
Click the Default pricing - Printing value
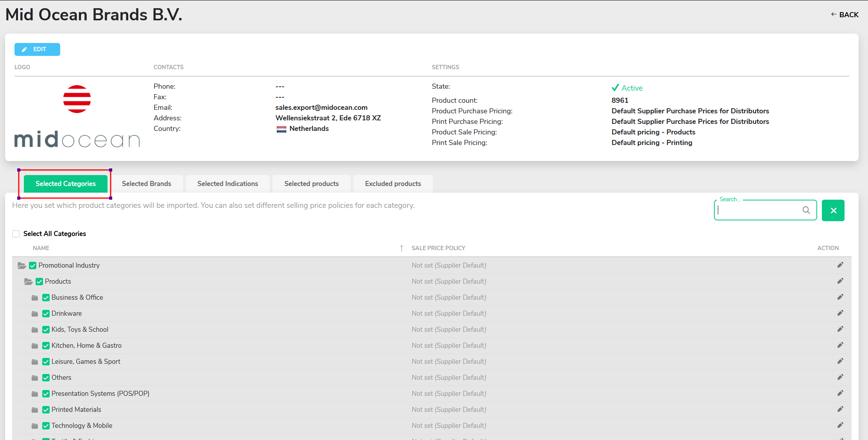pyautogui.click(x=652, y=143)
